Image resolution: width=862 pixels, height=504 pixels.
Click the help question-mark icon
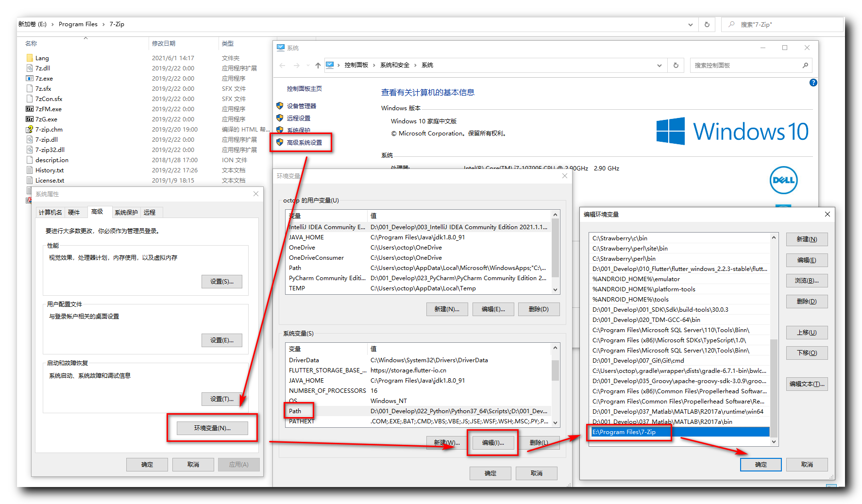(x=813, y=83)
